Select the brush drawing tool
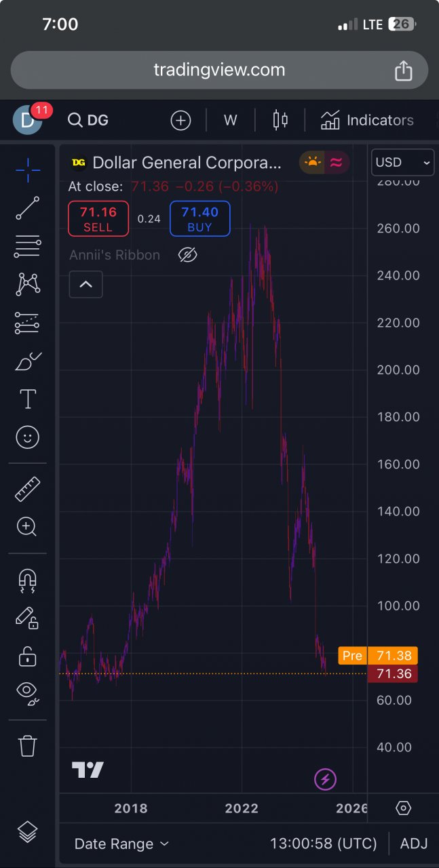The image size is (439, 868). [x=27, y=361]
